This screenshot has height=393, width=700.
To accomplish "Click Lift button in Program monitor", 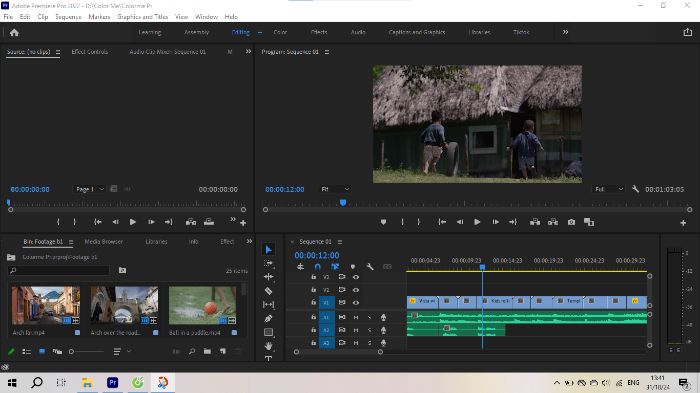I will [535, 222].
